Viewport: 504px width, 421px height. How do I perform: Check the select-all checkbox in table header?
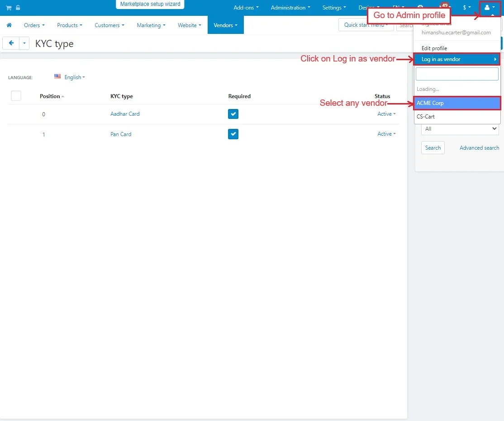point(16,96)
